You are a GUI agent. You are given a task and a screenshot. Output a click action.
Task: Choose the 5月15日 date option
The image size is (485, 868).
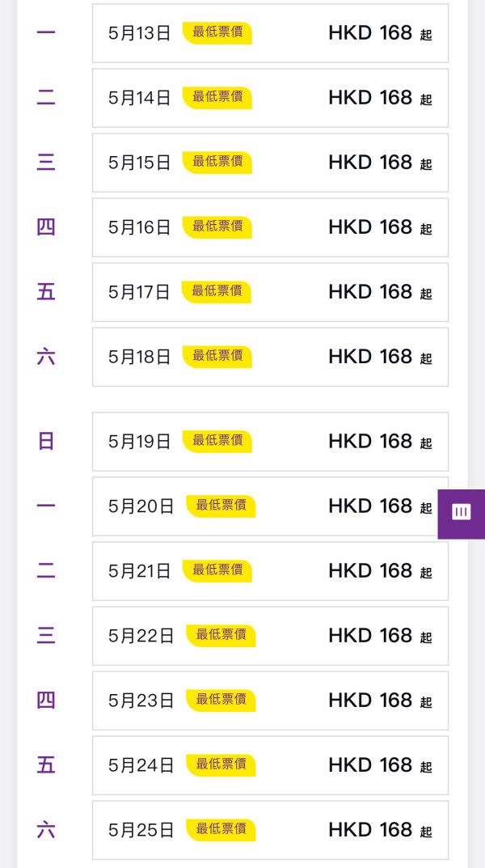click(269, 163)
